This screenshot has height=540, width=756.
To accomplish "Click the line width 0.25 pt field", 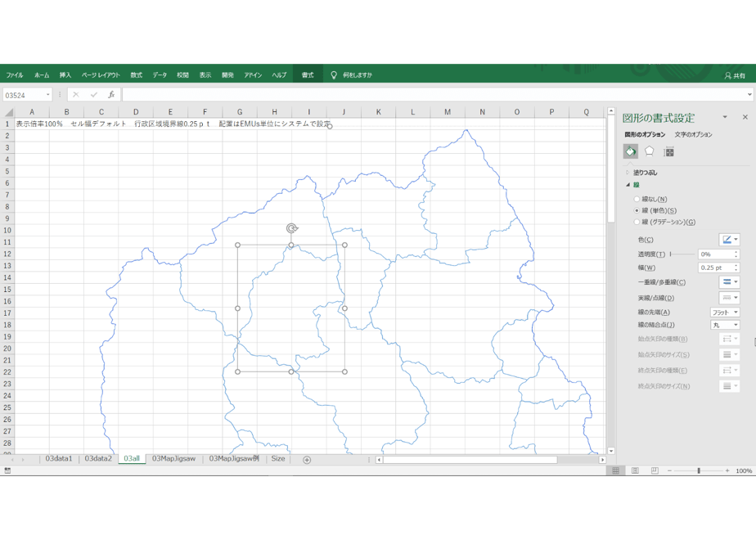I will [x=715, y=268].
